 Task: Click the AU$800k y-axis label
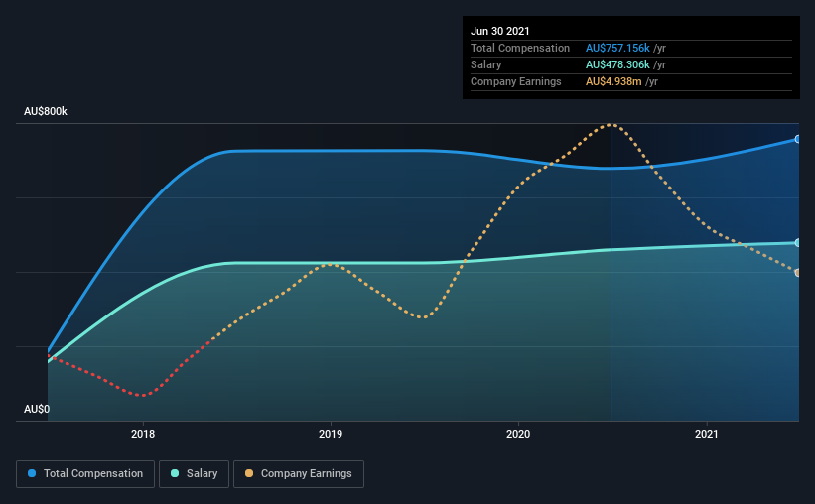pos(46,112)
